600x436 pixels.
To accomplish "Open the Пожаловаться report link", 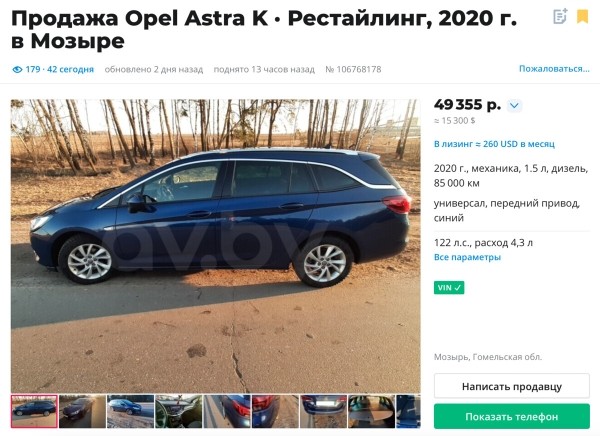I will (x=554, y=69).
